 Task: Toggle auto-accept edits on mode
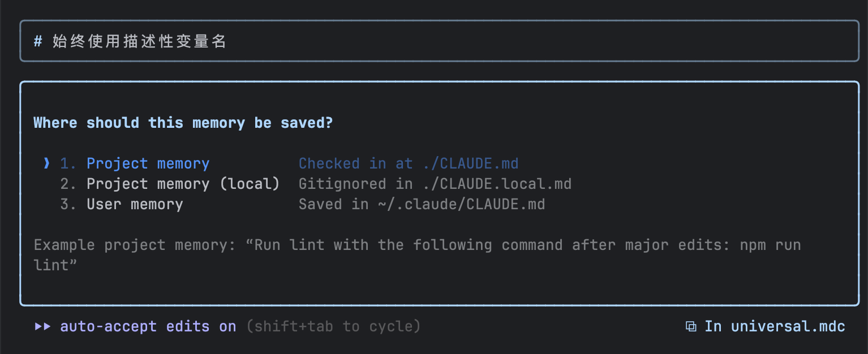[148, 327]
